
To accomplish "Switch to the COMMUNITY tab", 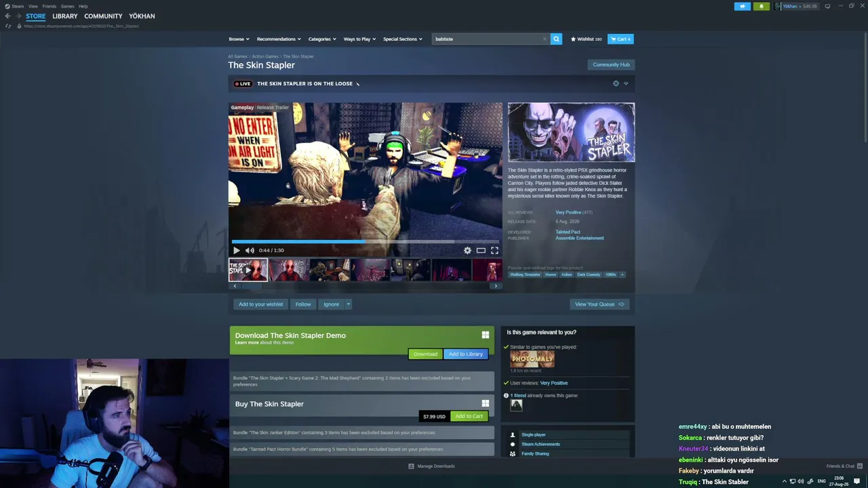I will (x=103, y=16).
